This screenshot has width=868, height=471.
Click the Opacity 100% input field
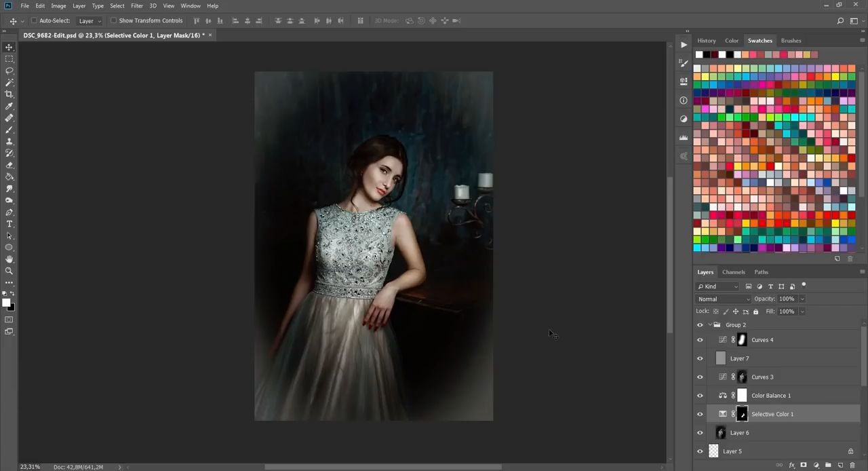coord(787,299)
